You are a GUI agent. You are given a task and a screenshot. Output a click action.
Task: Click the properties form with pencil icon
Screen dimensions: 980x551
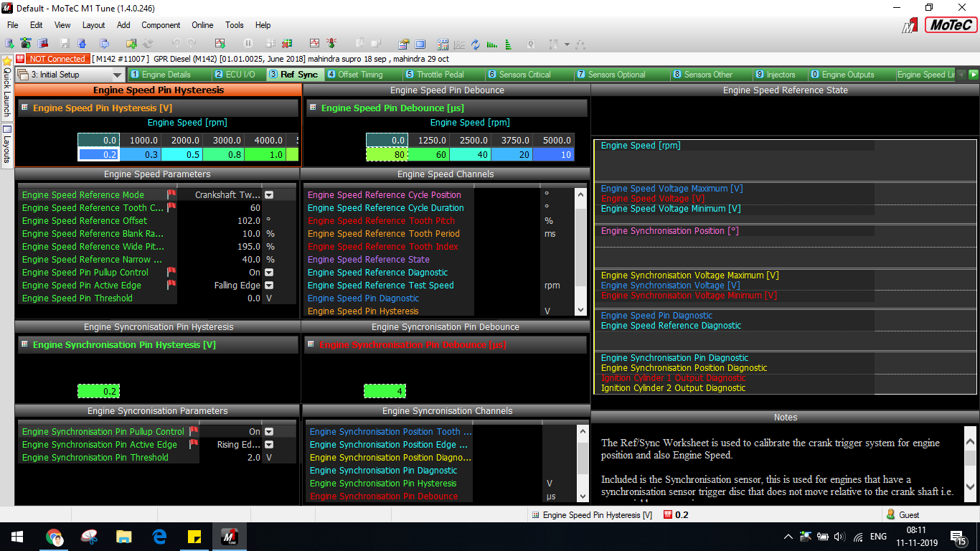402,44
